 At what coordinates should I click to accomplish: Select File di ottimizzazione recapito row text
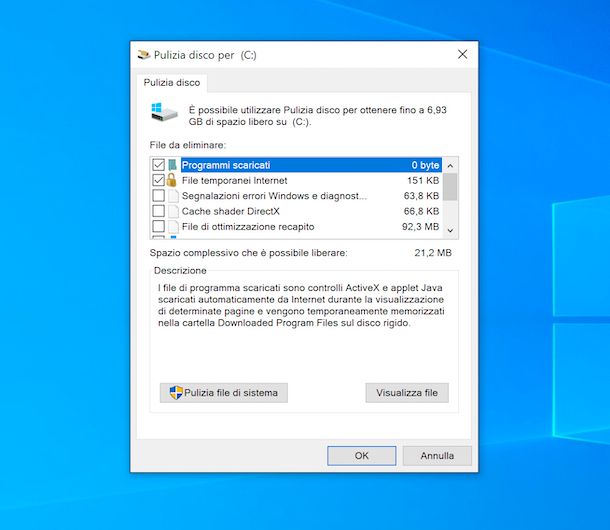(248, 226)
